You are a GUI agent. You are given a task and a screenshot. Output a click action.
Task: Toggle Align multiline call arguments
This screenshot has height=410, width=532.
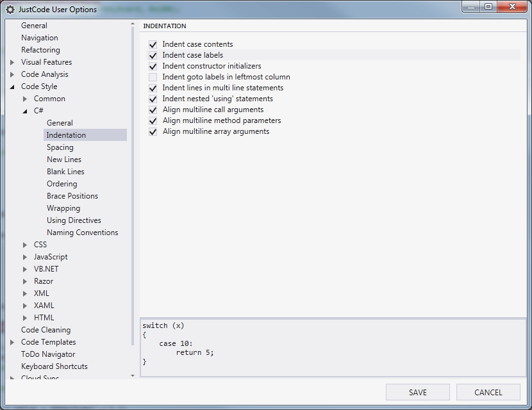[153, 110]
